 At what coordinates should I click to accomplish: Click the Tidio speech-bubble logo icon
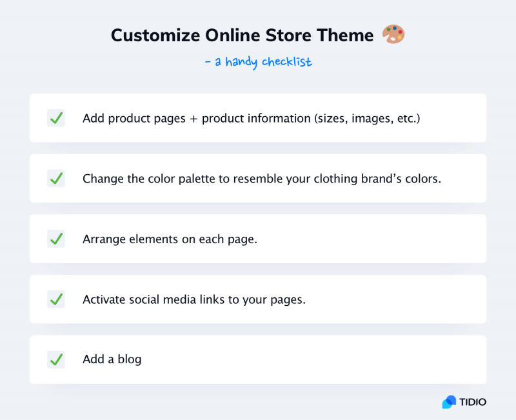tap(448, 402)
